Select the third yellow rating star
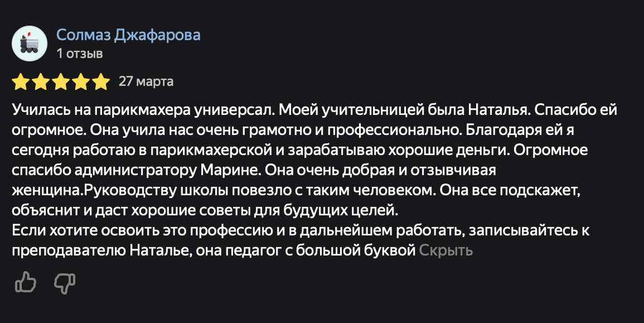The width and height of the screenshot is (644, 323). click(x=61, y=81)
